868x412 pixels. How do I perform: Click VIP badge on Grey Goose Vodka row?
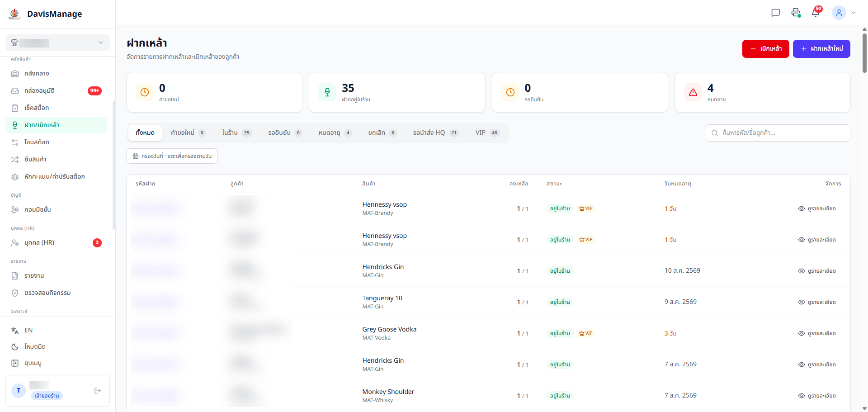pos(586,333)
